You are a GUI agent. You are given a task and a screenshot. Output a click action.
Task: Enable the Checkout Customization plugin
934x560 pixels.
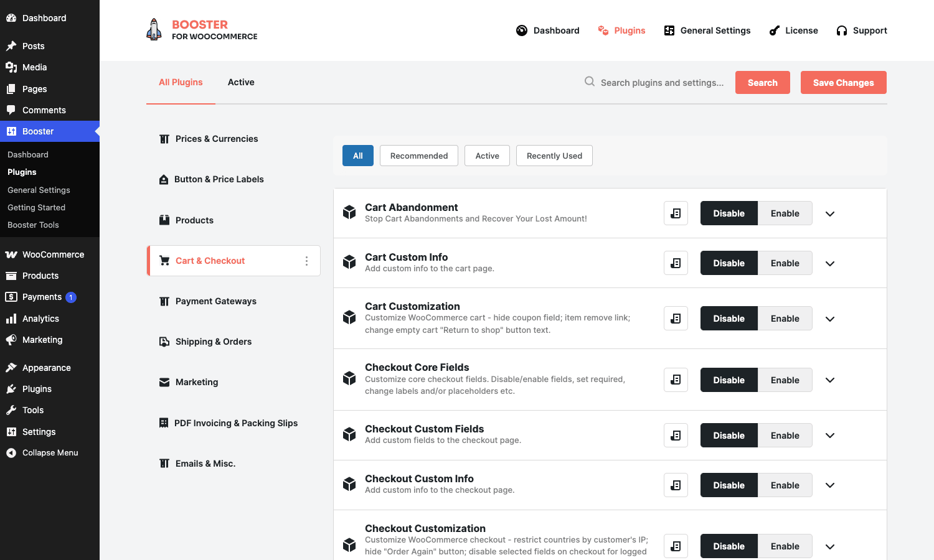pyautogui.click(x=785, y=546)
